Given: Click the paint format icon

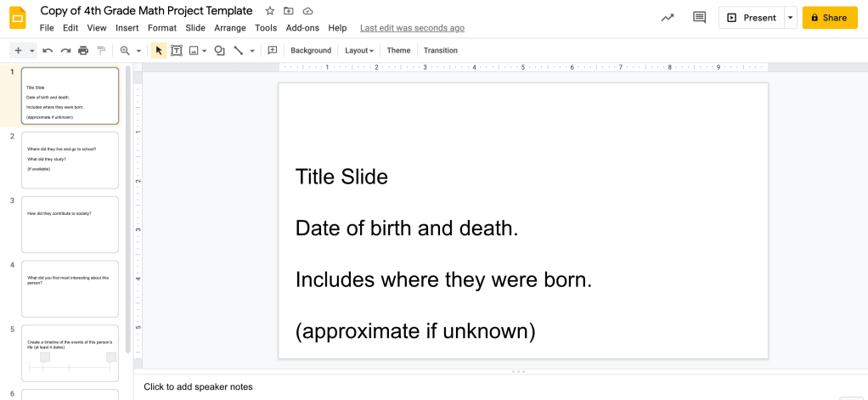Looking at the screenshot, I should (x=101, y=51).
